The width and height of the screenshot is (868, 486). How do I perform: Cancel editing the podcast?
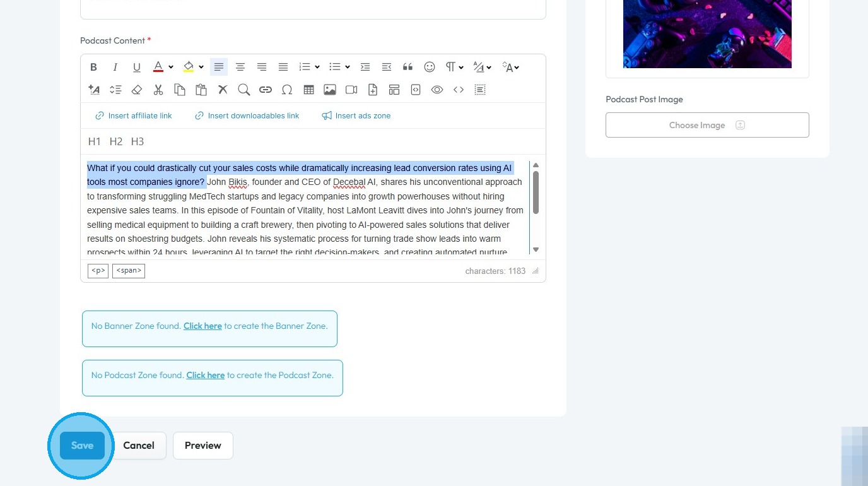click(x=139, y=446)
